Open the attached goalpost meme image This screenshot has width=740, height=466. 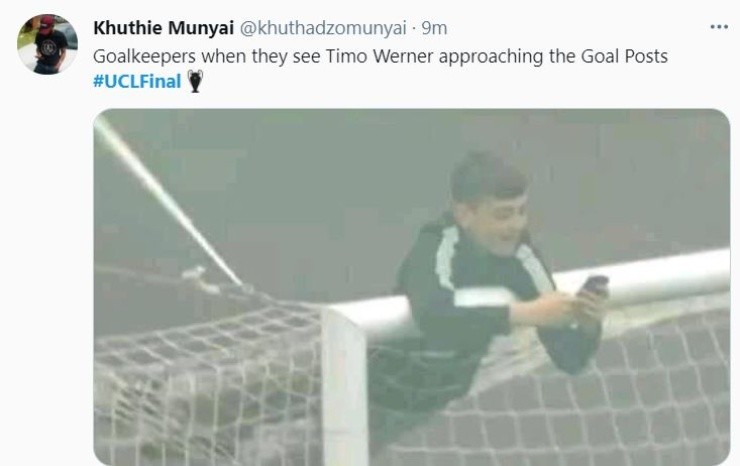(x=412, y=287)
